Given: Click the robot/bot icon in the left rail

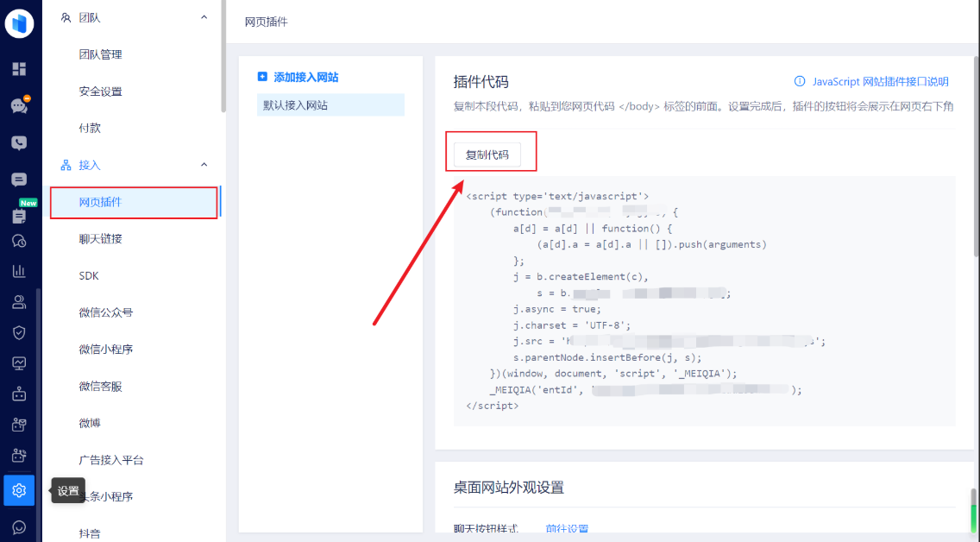Looking at the screenshot, I should [x=19, y=393].
